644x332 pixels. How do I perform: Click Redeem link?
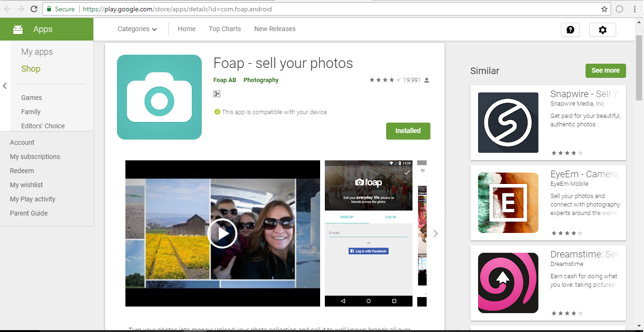[22, 171]
